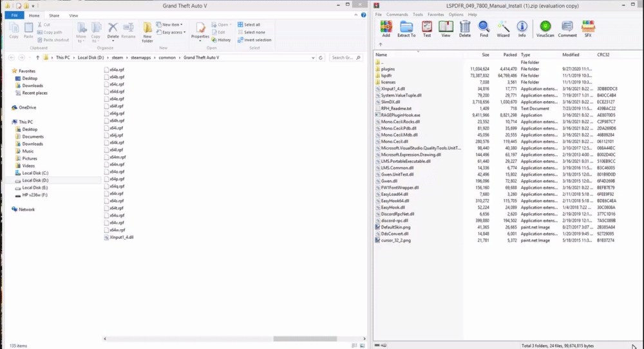
Task: Click the Explorer search box
Action: 346,58
